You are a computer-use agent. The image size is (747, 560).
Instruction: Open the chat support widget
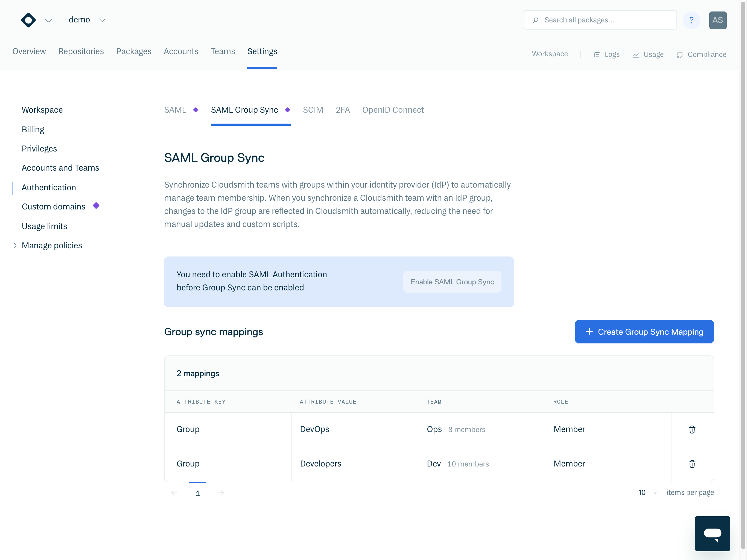click(x=712, y=533)
